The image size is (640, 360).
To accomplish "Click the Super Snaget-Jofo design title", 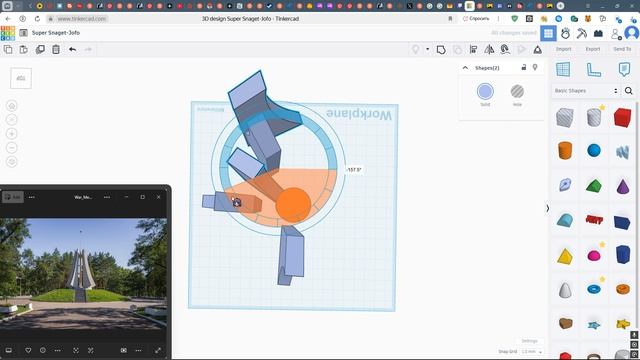I will pyautogui.click(x=56, y=33).
